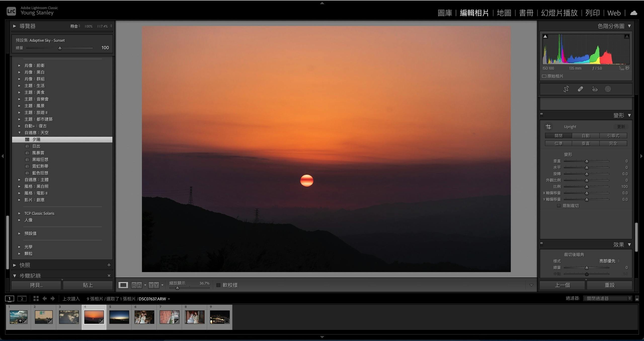This screenshot has width=644, height=341.
Task: Toggle shadow clipping indicator in histogram
Action: tap(545, 36)
